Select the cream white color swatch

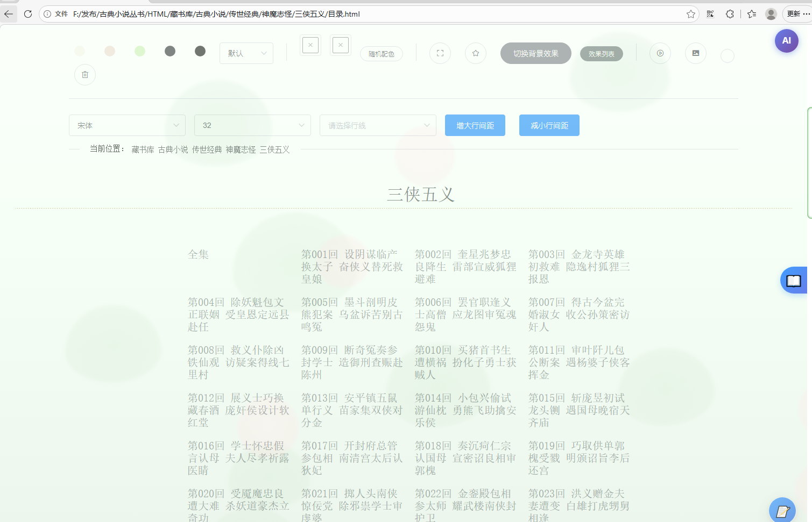click(x=80, y=51)
